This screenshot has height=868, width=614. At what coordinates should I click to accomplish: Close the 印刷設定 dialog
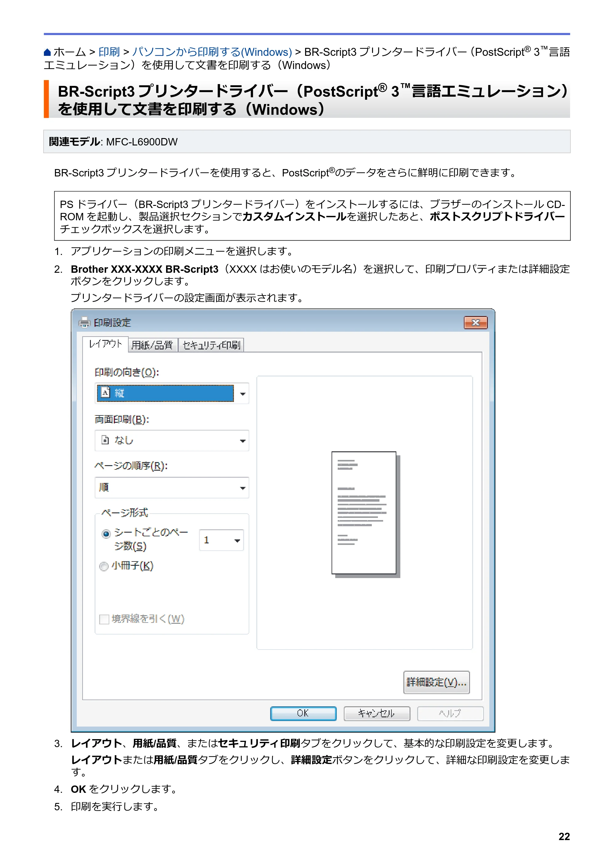point(476,322)
